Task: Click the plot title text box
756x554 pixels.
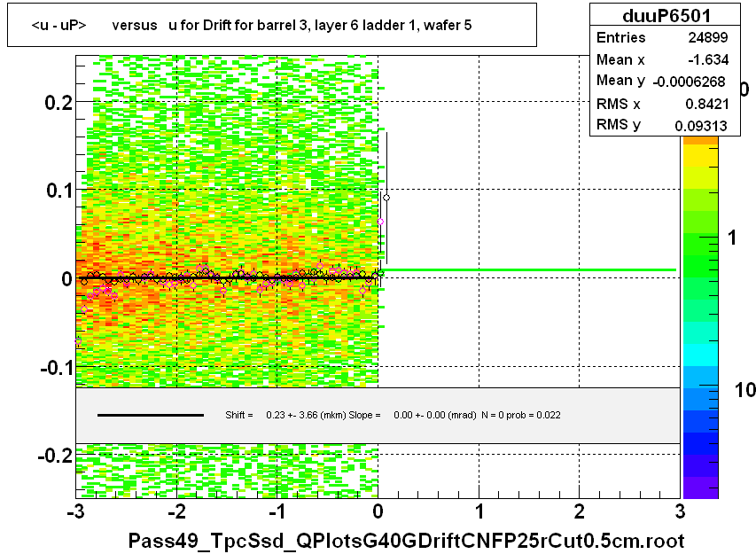Action: point(272,25)
